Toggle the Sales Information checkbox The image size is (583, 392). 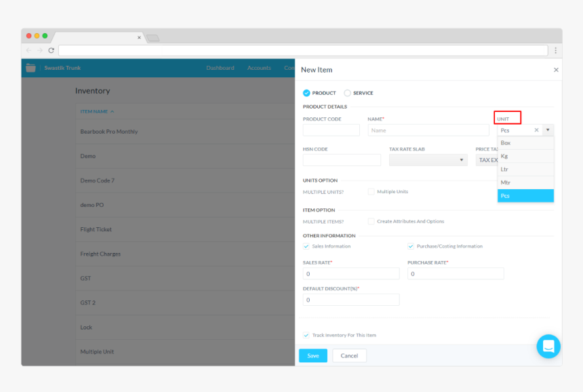tap(306, 246)
